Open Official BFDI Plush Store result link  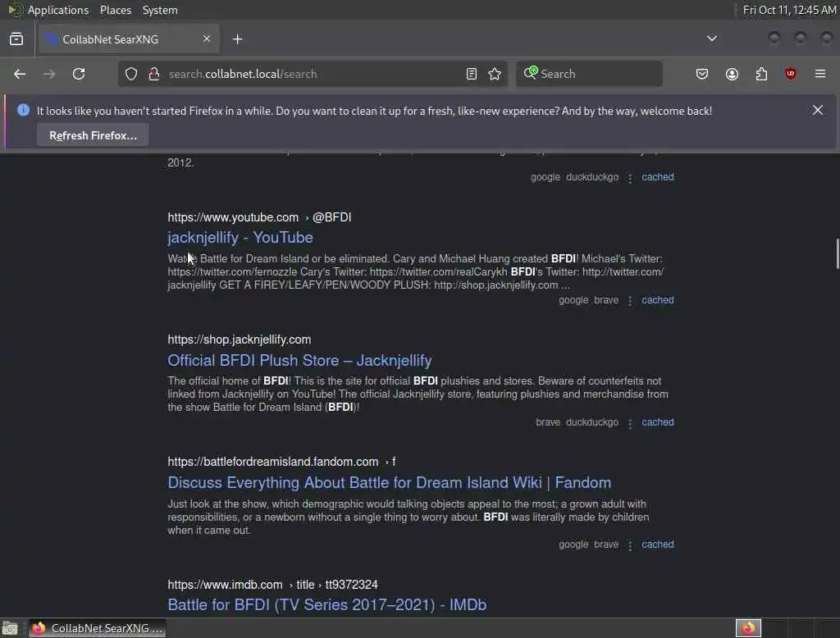pyautogui.click(x=299, y=360)
